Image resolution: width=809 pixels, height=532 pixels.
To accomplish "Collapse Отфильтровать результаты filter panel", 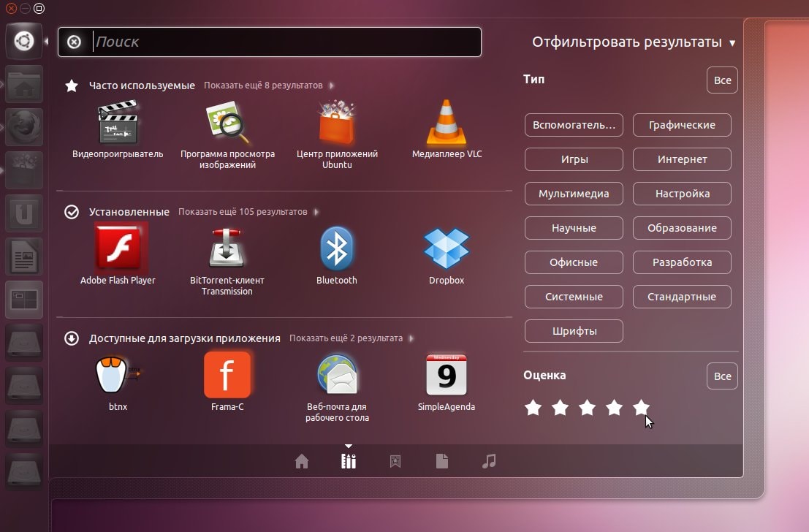I will click(634, 42).
